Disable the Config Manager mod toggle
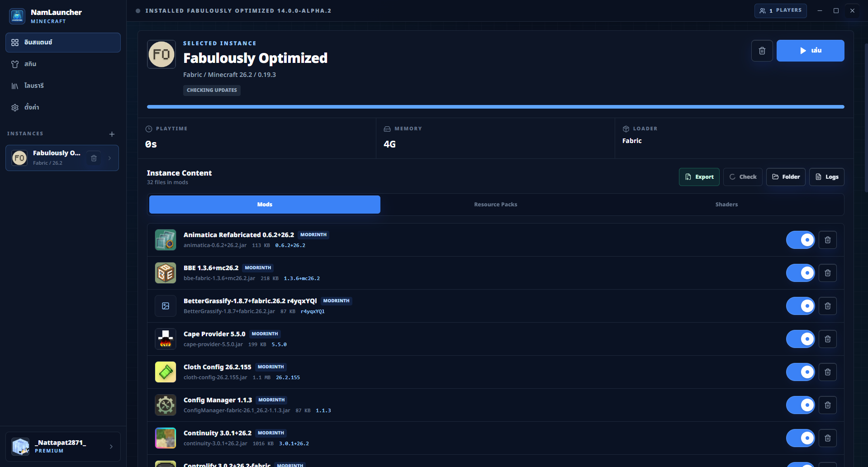 point(800,405)
